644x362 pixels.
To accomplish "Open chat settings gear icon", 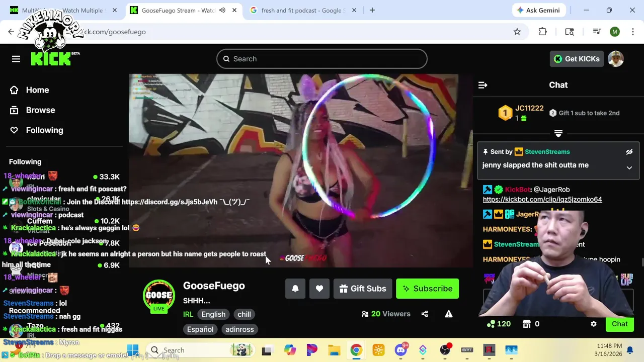I will (594, 324).
